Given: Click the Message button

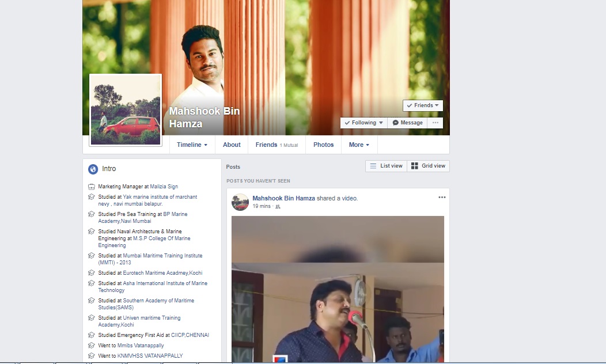Looking at the screenshot, I should [x=408, y=123].
